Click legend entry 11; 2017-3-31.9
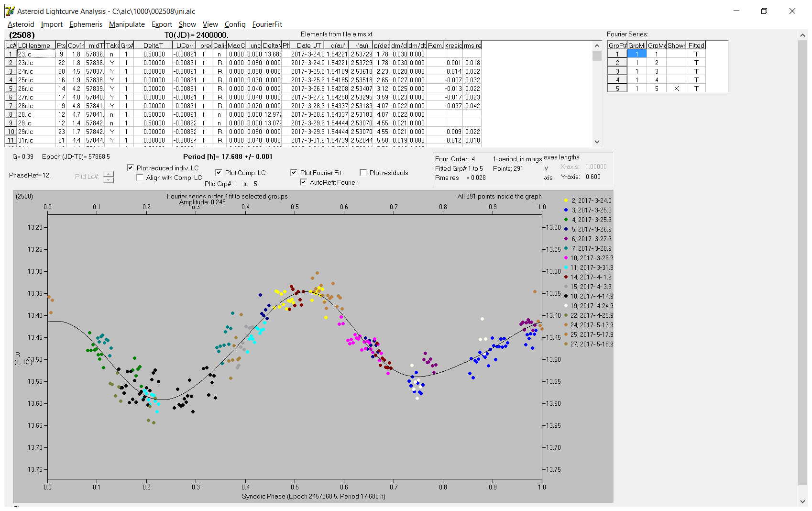Viewport: 812px width, 511px height. 588,267
